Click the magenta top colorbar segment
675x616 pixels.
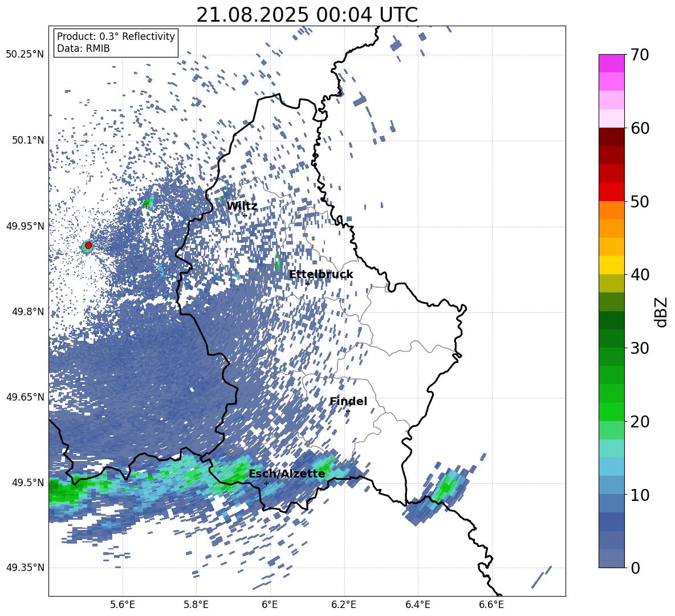611,63
